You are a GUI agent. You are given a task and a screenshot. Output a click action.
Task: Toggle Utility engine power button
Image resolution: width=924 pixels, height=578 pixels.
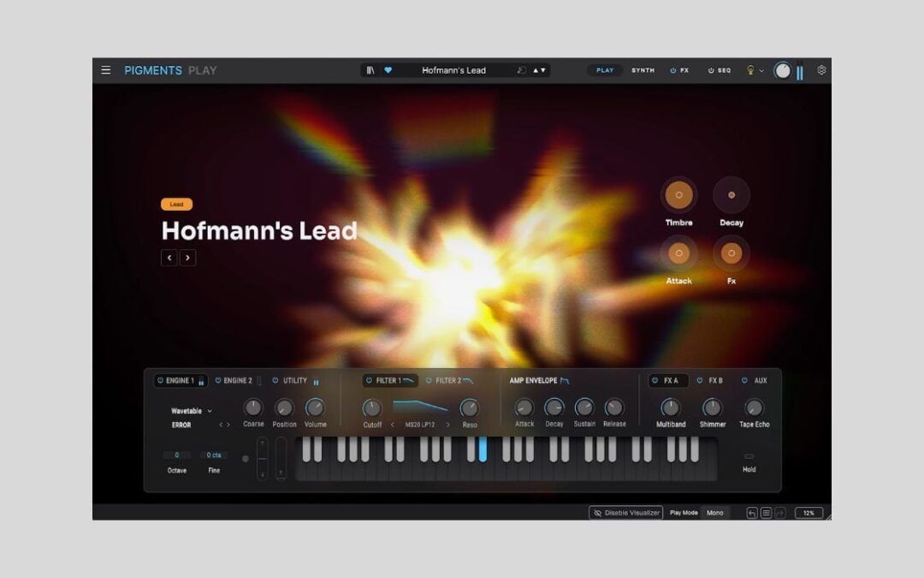click(275, 380)
